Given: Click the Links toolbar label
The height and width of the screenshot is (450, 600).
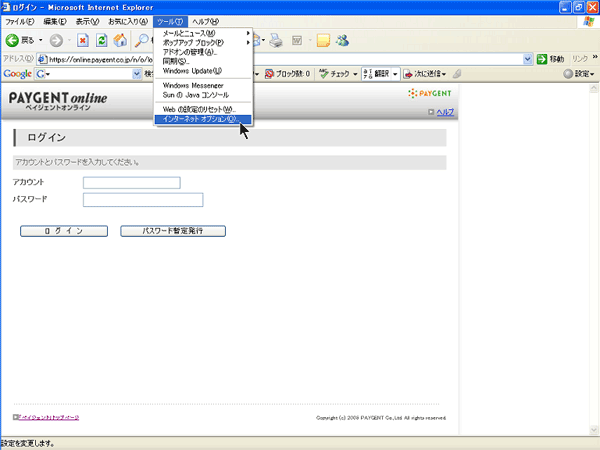Looking at the screenshot, I should pyautogui.click(x=580, y=59).
